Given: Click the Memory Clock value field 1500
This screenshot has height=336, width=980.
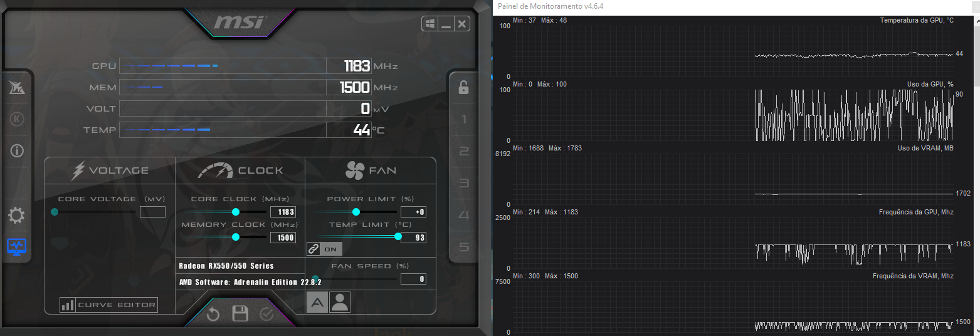Looking at the screenshot, I should click(x=283, y=238).
